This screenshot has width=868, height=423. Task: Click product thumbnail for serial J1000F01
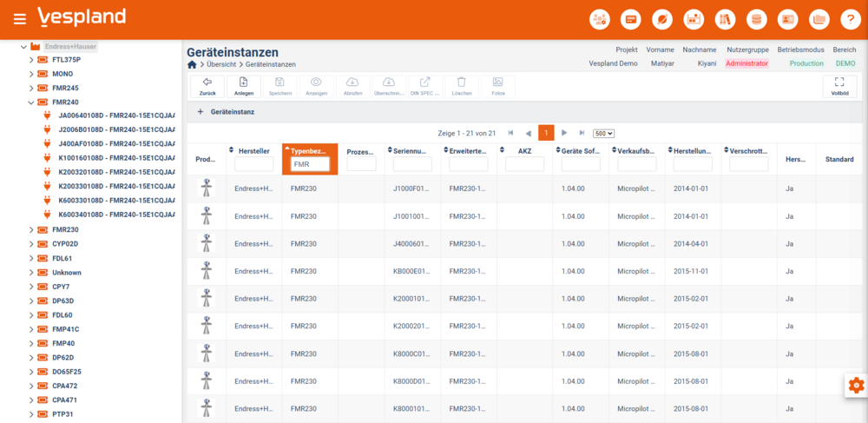coord(207,188)
